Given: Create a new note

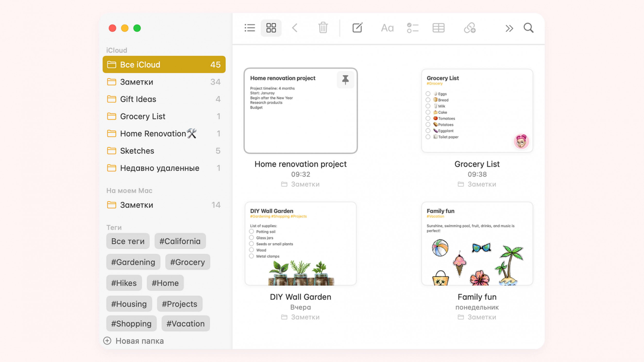Looking at the screenshot, I should coord(357,28).
